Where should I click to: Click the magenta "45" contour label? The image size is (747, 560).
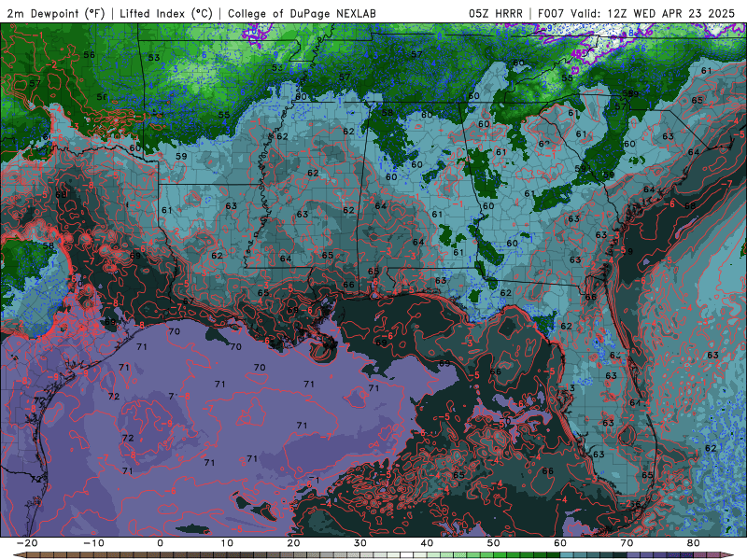point(576,54)
